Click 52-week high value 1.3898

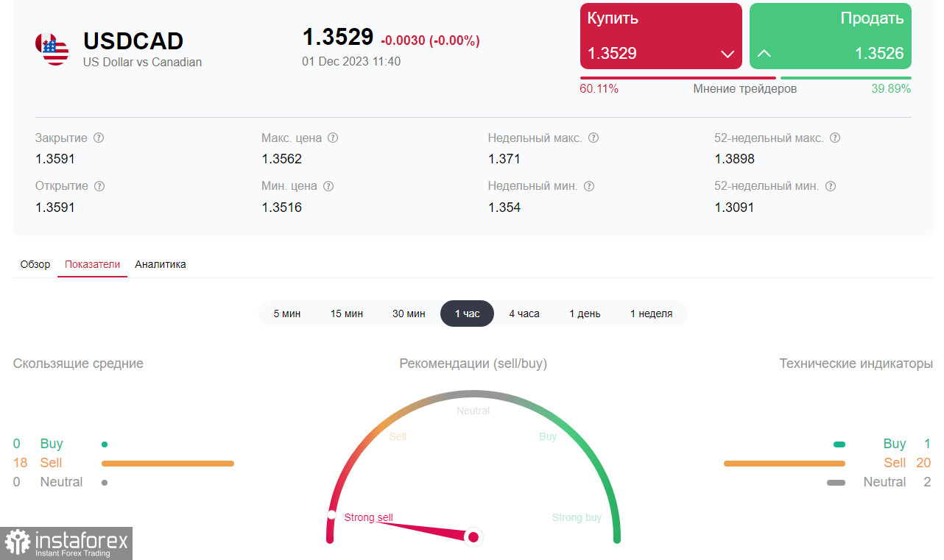pos(734,159)
